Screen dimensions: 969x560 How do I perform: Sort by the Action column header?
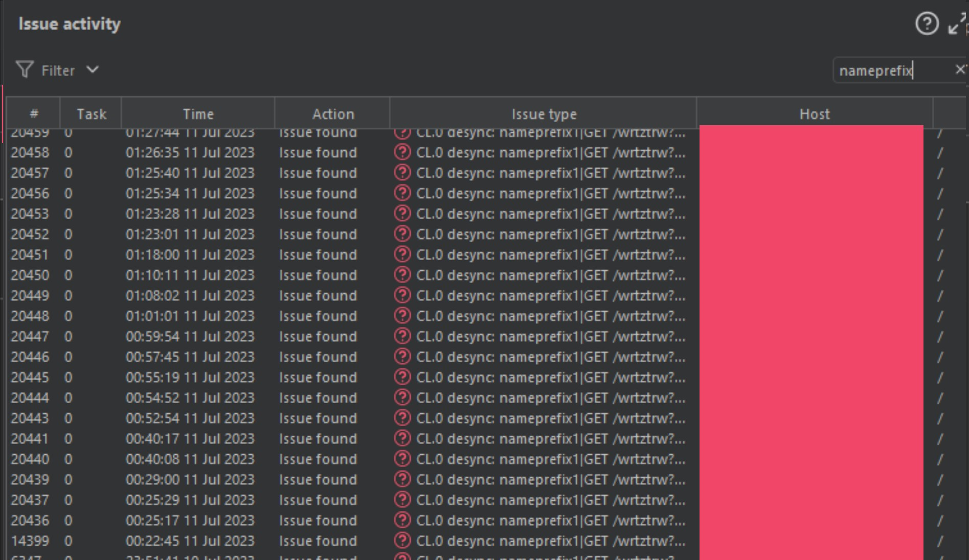333,113
